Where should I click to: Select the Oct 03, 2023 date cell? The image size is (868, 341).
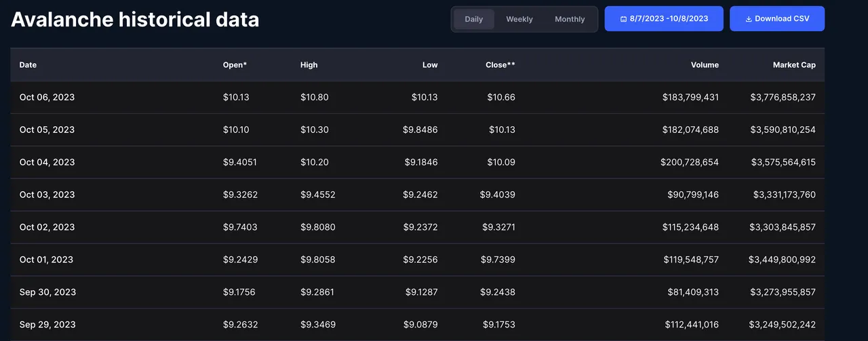[x=47, y=195]
